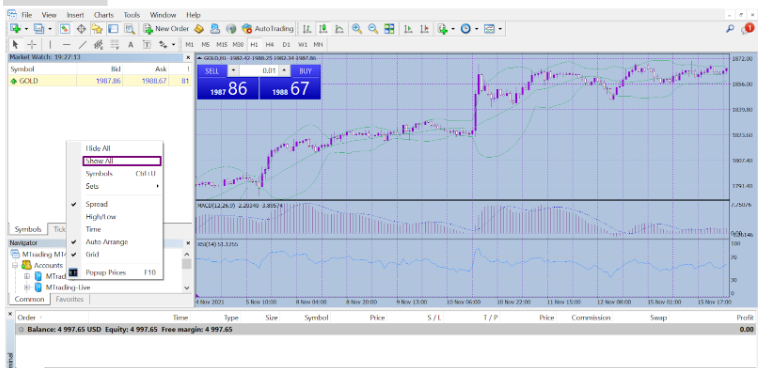Select the trendline drawing tool
The height and width of the screenshot is (378, 773).
click(82, 44)
